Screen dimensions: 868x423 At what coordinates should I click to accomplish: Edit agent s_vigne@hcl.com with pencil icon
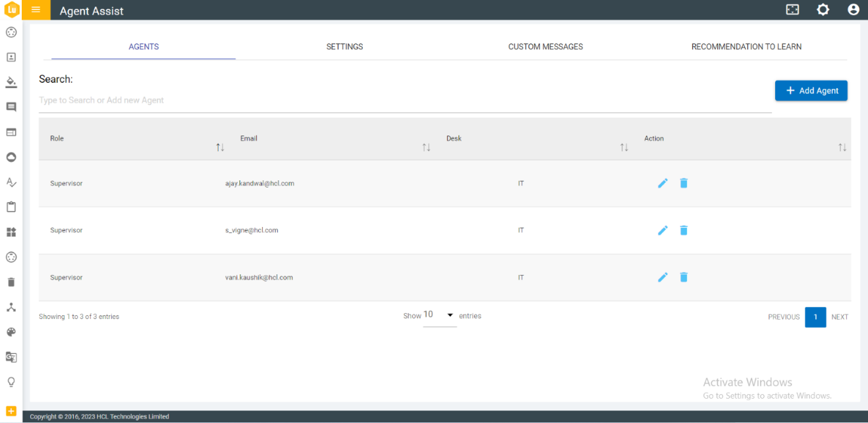coord(663,230)
